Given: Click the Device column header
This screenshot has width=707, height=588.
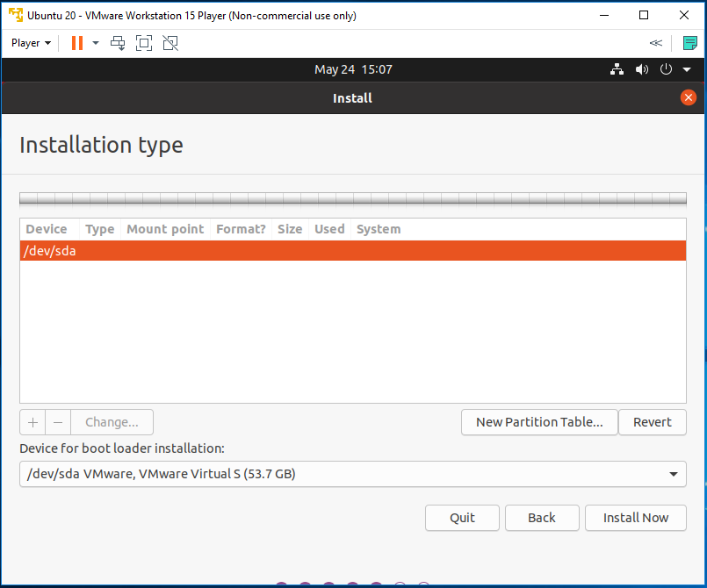Looking at the screenshot, I should 47,229.
